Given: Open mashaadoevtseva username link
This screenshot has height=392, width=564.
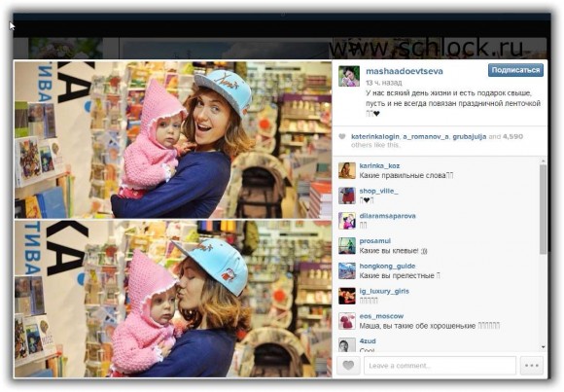Looking at the screenshot, I should click(x=405, y=71).
